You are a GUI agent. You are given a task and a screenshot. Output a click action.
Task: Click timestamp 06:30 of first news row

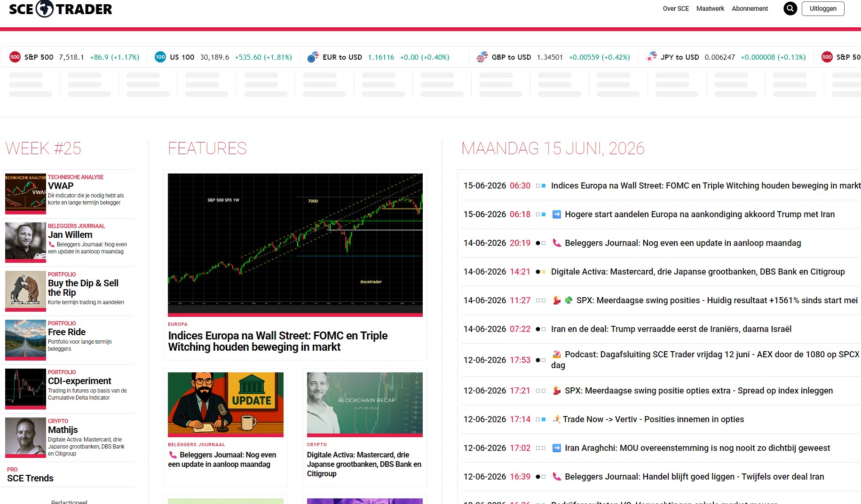[520, 186]
